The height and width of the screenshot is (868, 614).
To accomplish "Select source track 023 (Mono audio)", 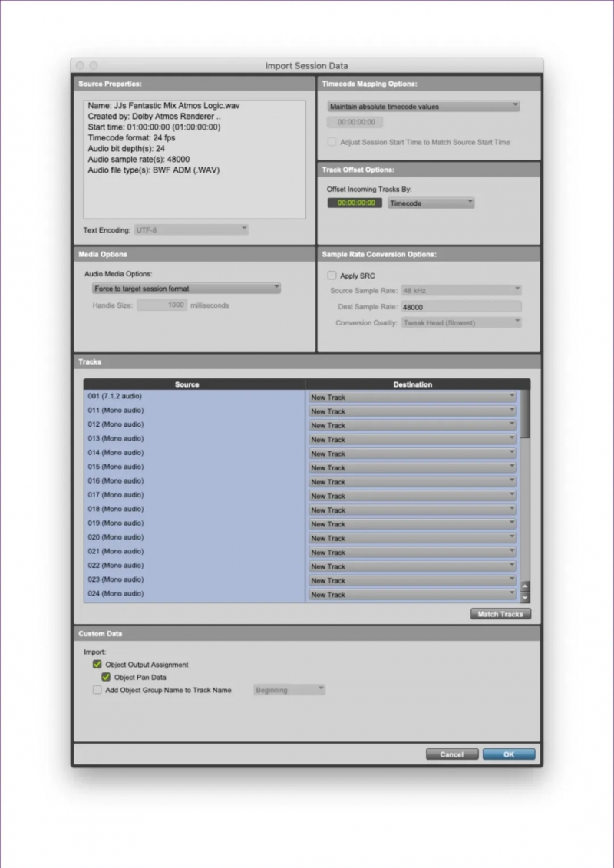I will [194, 579].
